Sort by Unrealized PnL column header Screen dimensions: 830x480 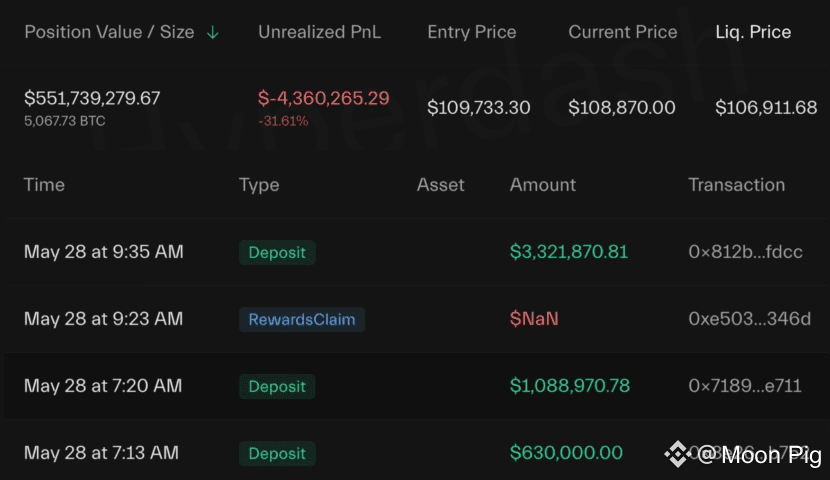pyautogui.click(x=319, y=32)
